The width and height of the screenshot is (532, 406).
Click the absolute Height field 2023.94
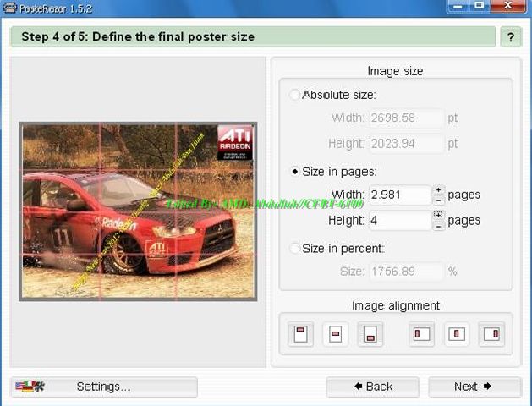(406, 144)
